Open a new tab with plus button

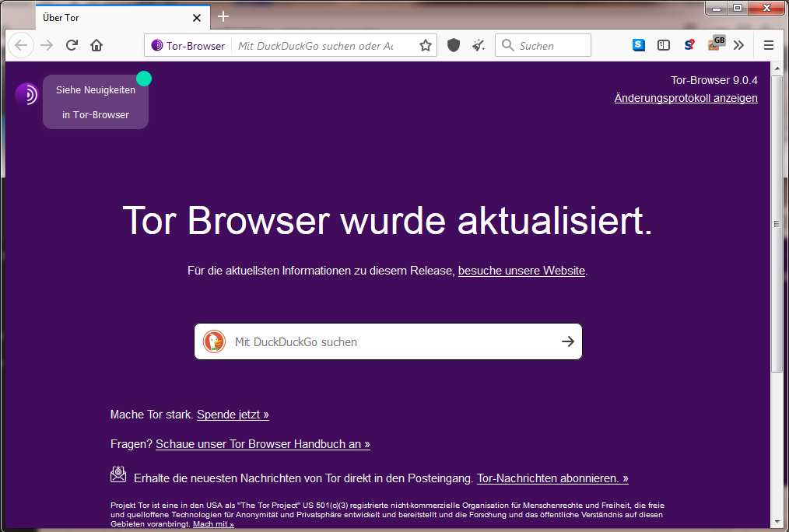coord(223,16)
